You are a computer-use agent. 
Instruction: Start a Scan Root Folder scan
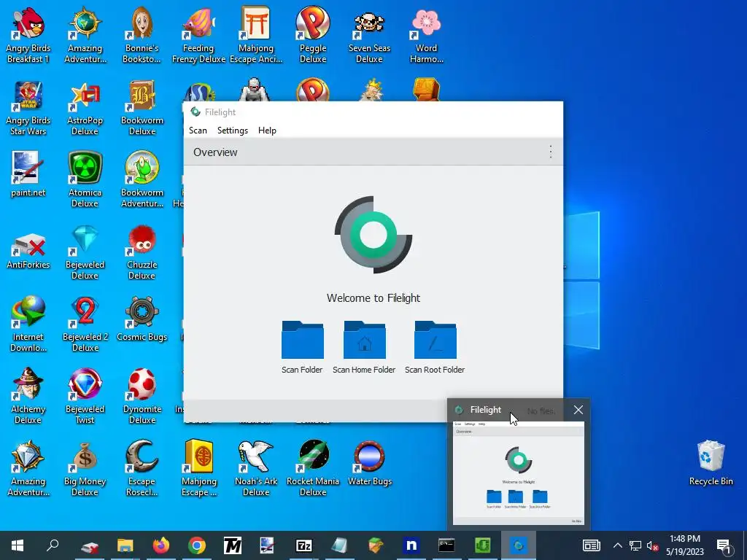(435, 340)
